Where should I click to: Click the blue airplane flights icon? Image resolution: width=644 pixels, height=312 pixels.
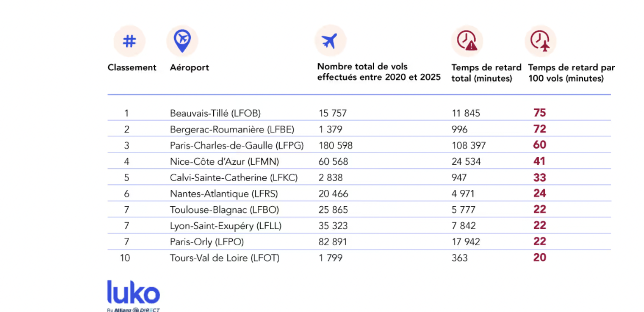coord(330,41)
